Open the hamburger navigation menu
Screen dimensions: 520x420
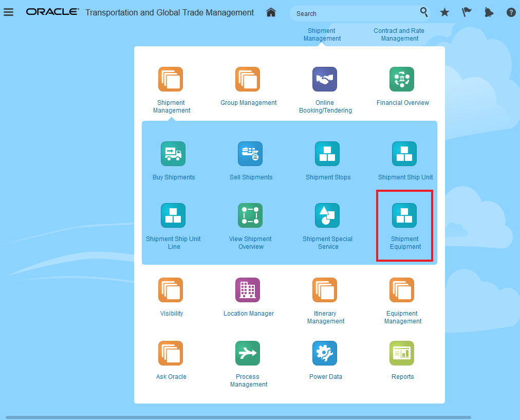[9, 12]
